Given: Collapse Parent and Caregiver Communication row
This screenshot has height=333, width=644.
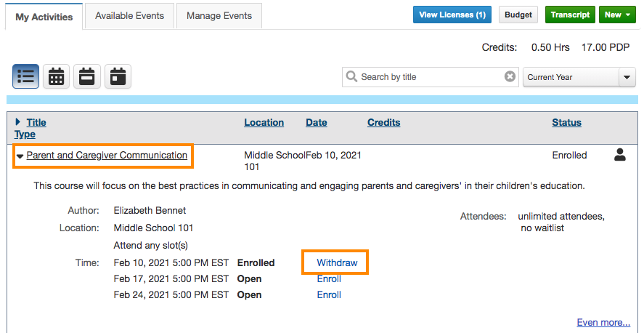Looking at the screenshot, I should tap(20, 156).
